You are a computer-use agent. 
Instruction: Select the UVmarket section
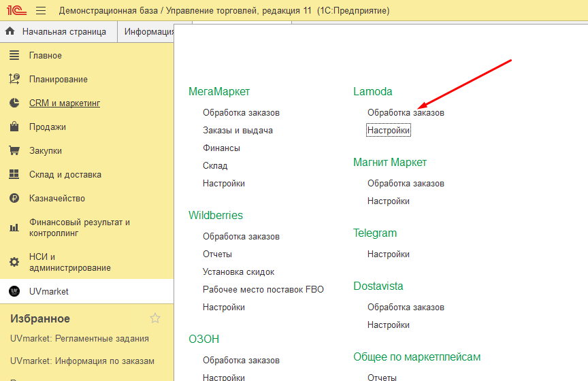click(x=86, y=291)
